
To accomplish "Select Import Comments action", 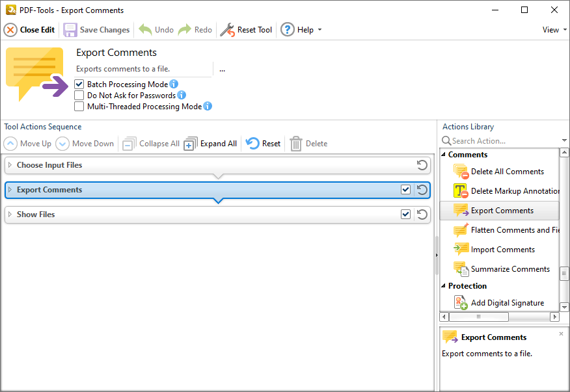I will (499, 250).
